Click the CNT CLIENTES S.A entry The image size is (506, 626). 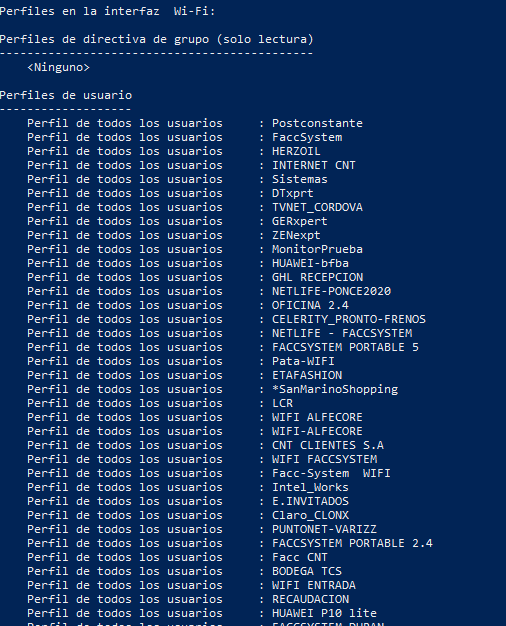(x=327, y=445)
